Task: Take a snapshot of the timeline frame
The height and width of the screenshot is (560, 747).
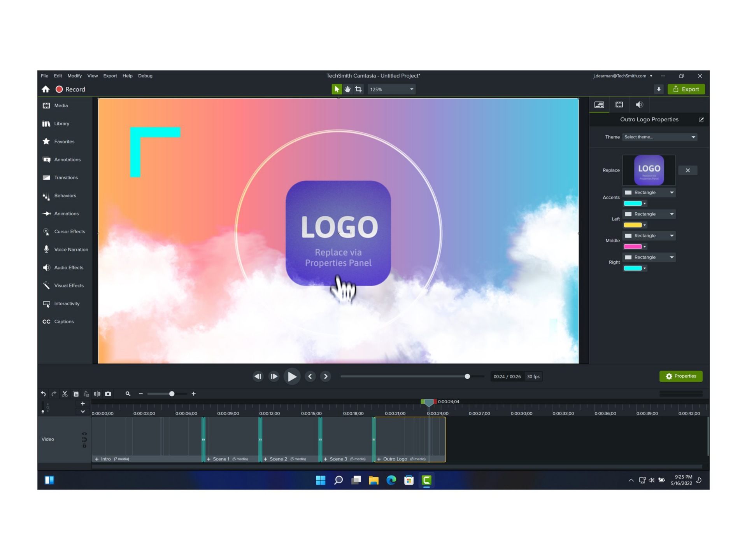Action: 108,394
